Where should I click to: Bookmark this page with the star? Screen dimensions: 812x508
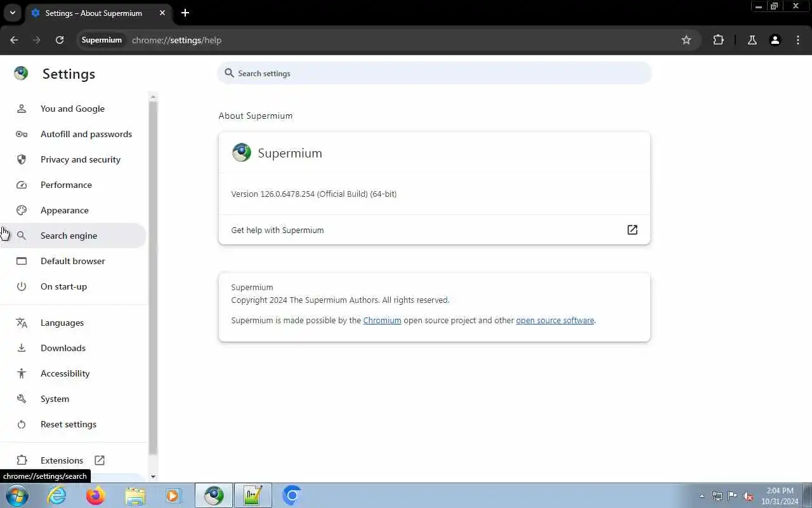click(x=686, y=40)
